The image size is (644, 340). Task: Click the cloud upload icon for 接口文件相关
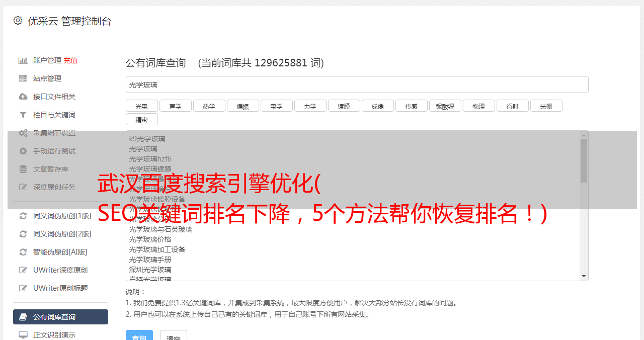point(23,97)
